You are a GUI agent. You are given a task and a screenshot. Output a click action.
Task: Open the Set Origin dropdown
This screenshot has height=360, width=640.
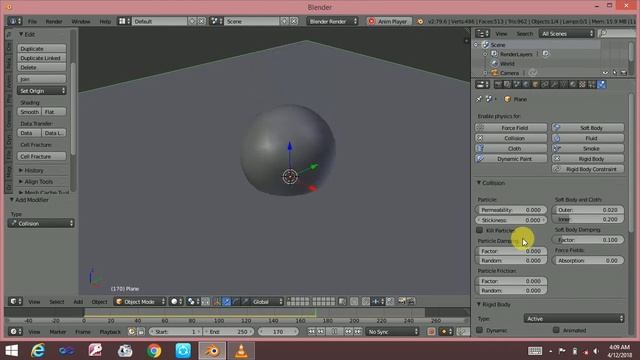coord(42,91)
